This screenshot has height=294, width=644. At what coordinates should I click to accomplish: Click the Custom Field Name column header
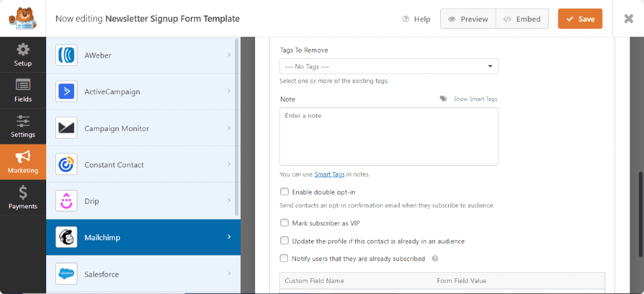pyautogui.click(x=314, y=281)
